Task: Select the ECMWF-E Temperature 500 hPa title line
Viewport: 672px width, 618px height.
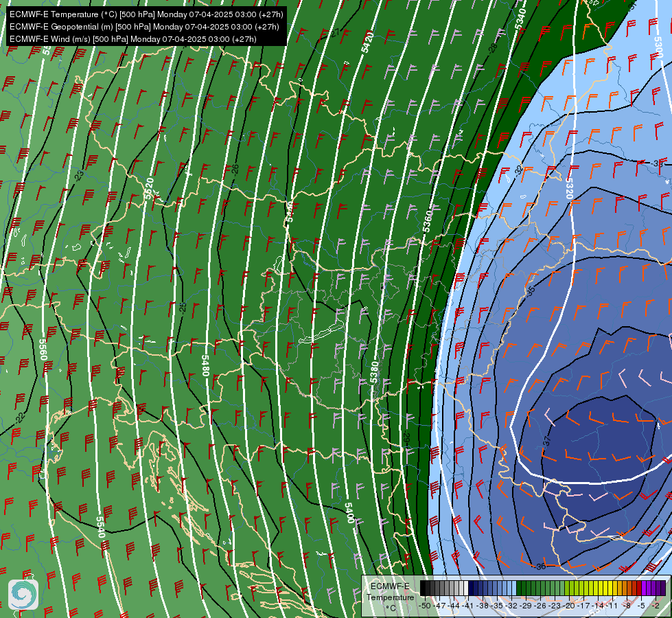Action: pos(146,14)
